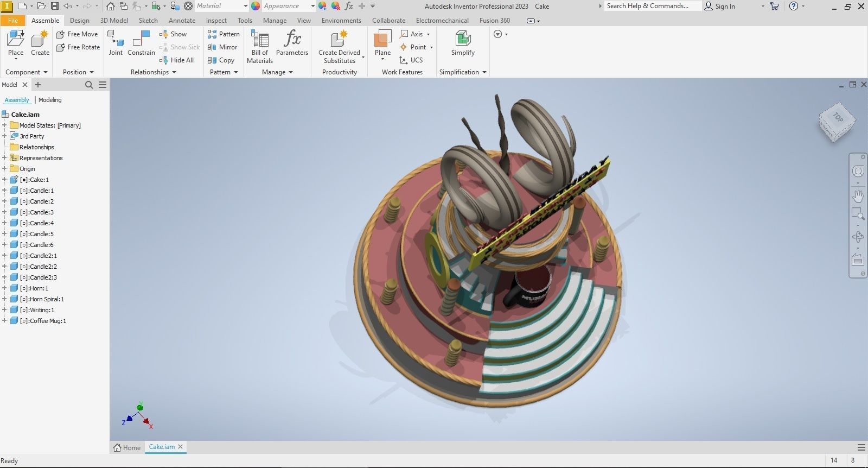Expand the Simplification panel dropdown
The width and height of the screenshot is (868, 468).
(x=484, y=72)
